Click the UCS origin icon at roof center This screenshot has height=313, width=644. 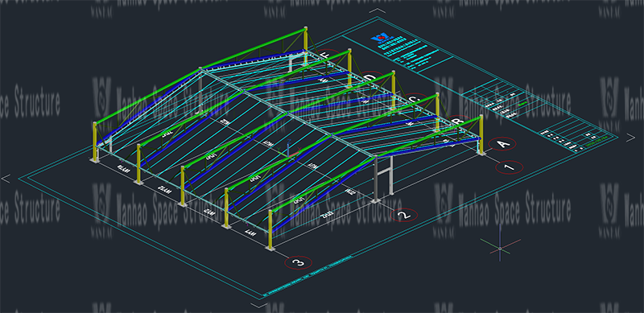pos(289,149)
